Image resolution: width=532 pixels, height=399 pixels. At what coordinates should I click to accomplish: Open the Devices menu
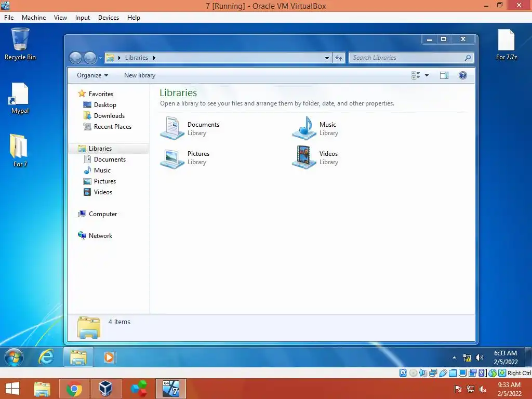109,18
